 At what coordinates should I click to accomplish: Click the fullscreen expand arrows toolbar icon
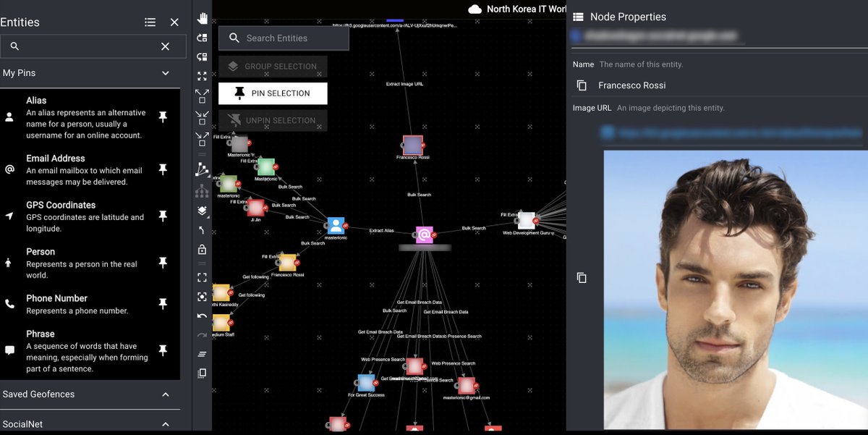(202, 76)
